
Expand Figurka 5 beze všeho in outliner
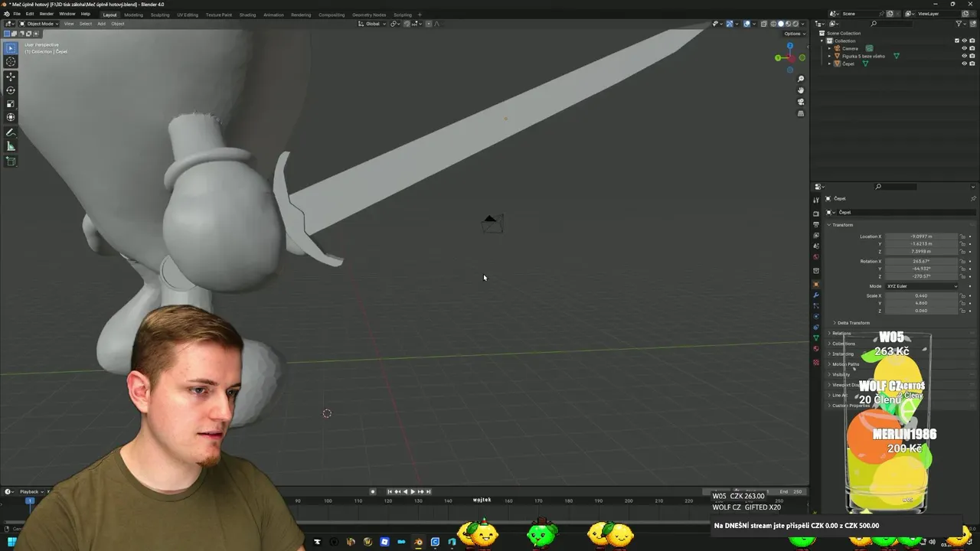830,56
